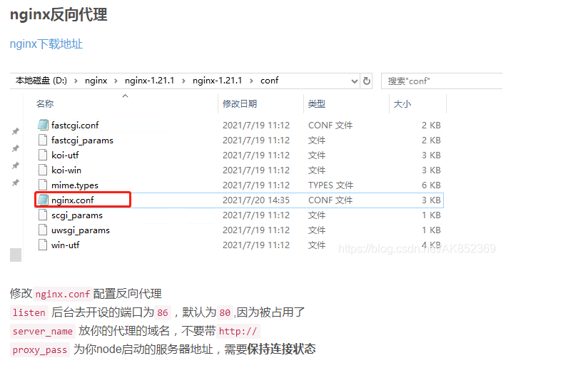Select the fastcgi.conf file name

[75, 126]
